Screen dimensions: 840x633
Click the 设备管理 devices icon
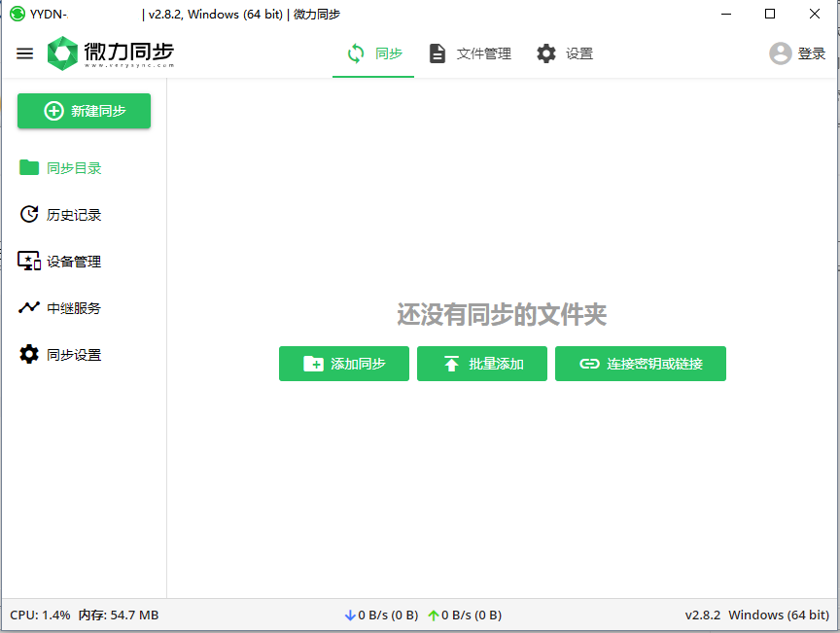point(29,261)
